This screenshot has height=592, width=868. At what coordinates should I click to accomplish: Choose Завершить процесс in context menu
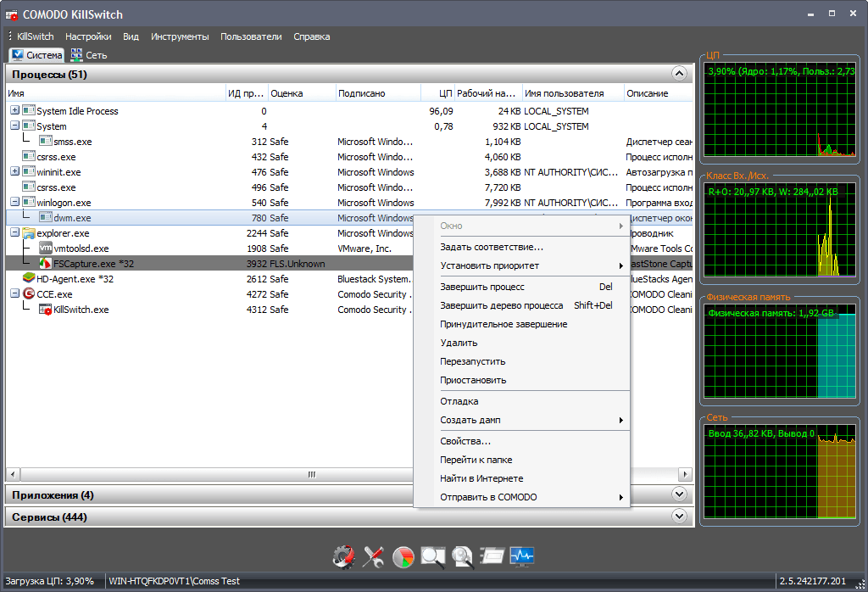(481, 287)
